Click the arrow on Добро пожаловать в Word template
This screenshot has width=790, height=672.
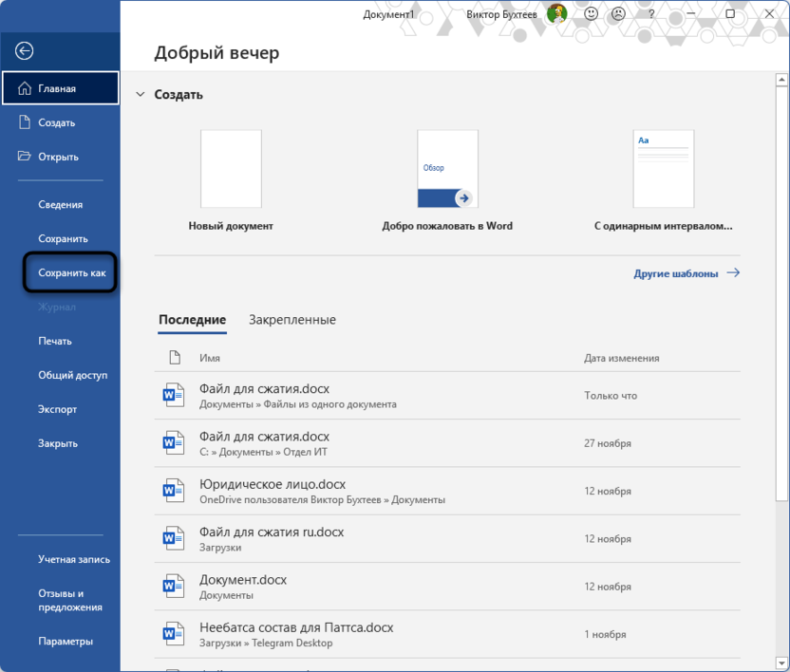[x=462, y=199]
